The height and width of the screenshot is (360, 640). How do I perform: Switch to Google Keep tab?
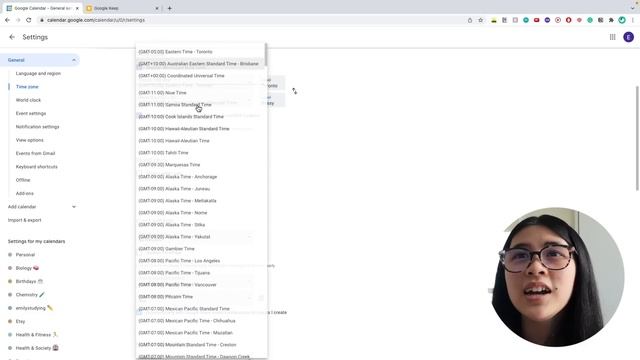[122, 8]
